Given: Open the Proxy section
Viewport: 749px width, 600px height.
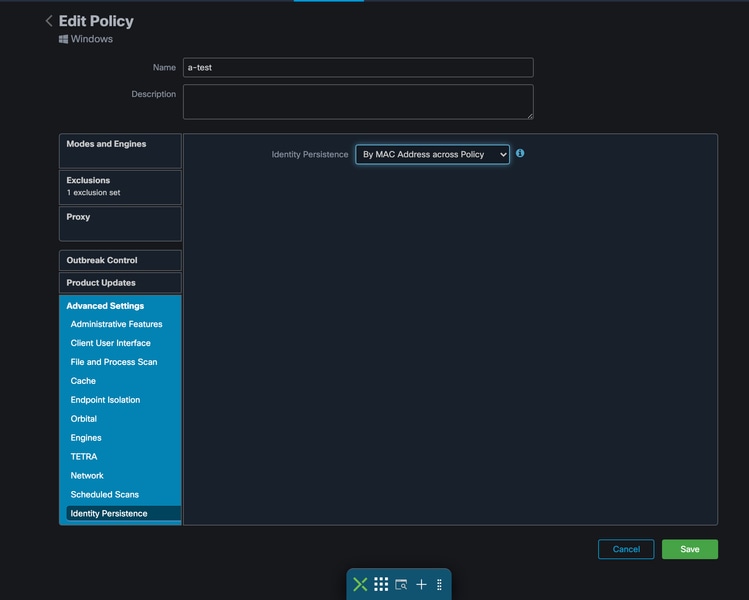Looking at the screenshot, I should pyautogui.click(x=120, y=224).
